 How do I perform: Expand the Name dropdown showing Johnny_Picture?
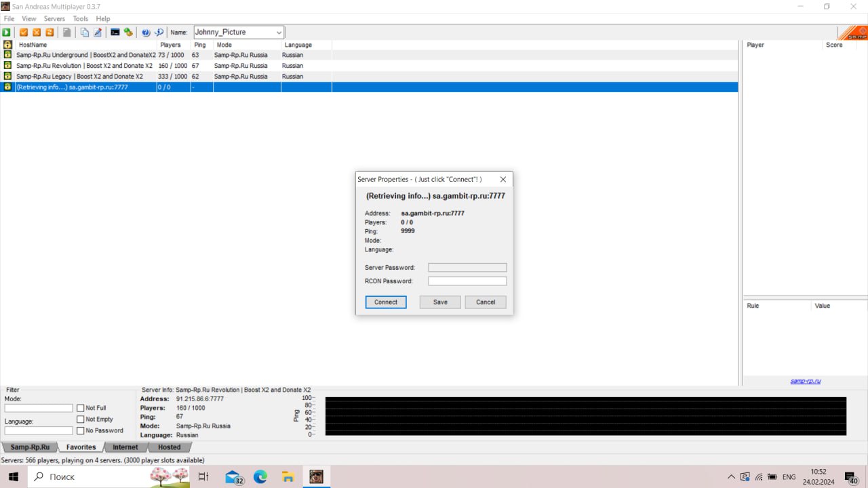[279, 32]
